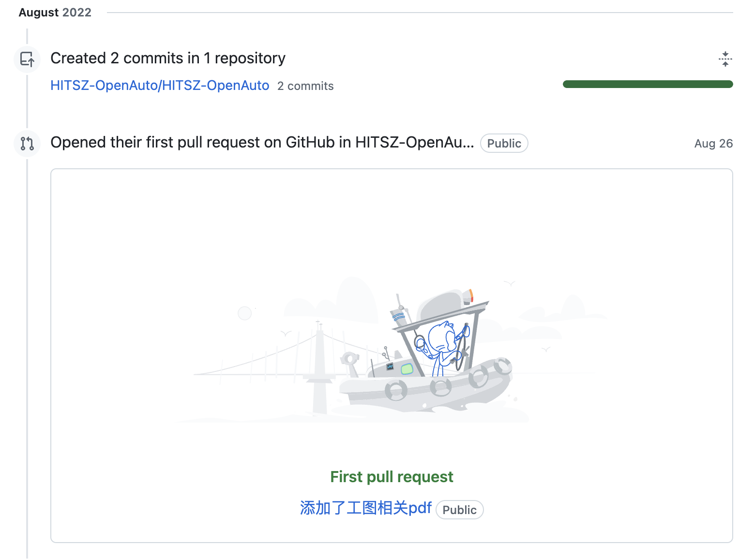
Task: Collapse the commits section with the fold icon
Action: tap(725, 59)
